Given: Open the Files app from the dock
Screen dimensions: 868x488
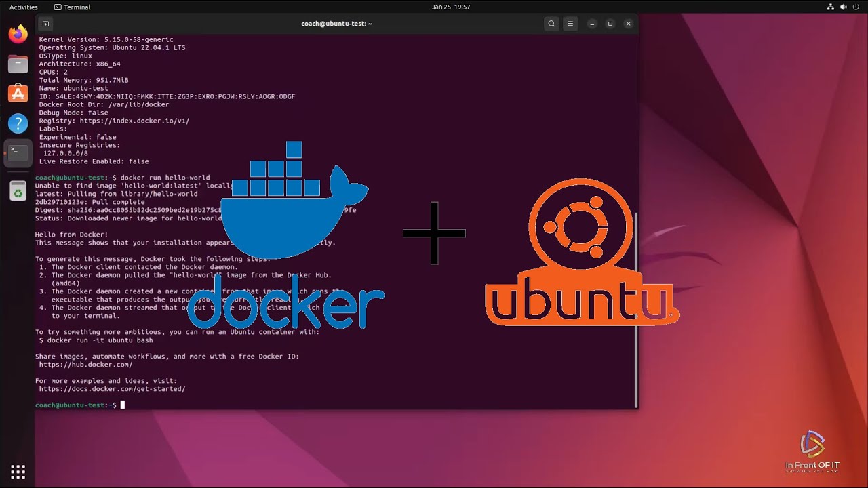Looking at the screenshot, I should tap(18, 64).
